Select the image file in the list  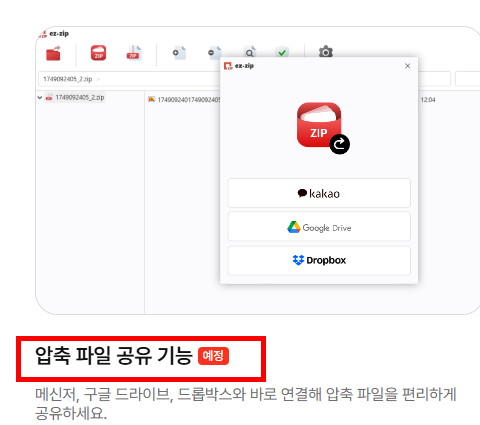pos(184,100)
